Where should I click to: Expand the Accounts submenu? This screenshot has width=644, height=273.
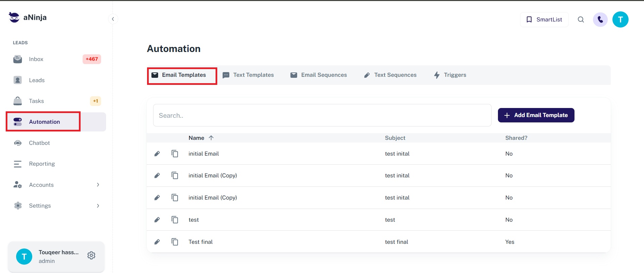tap(98, 185)
